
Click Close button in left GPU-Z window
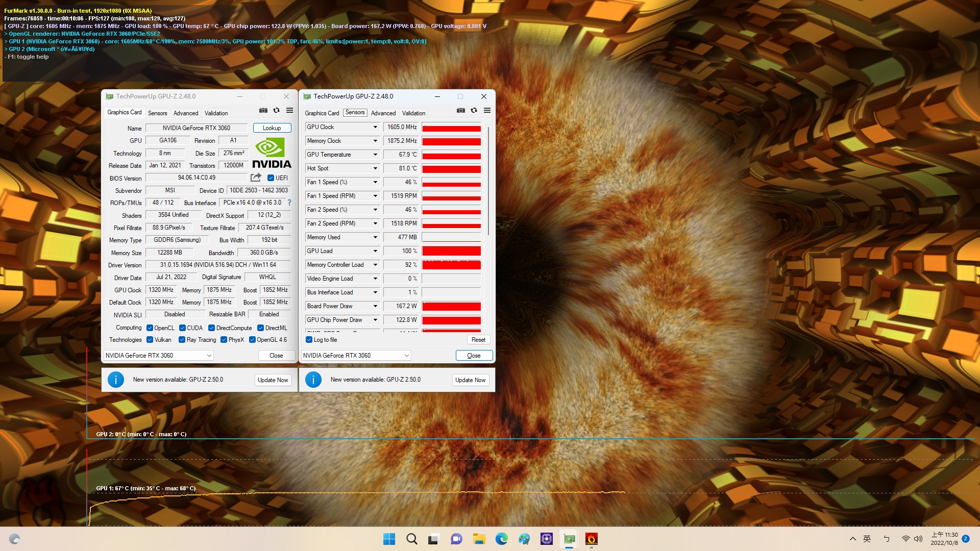coord(276,356)
